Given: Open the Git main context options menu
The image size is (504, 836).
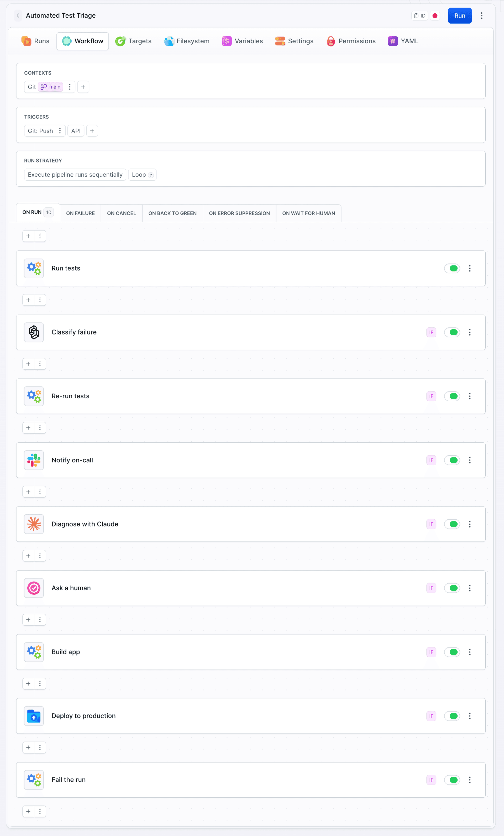Looking at the screenshot, I should (x=70, y=87).
